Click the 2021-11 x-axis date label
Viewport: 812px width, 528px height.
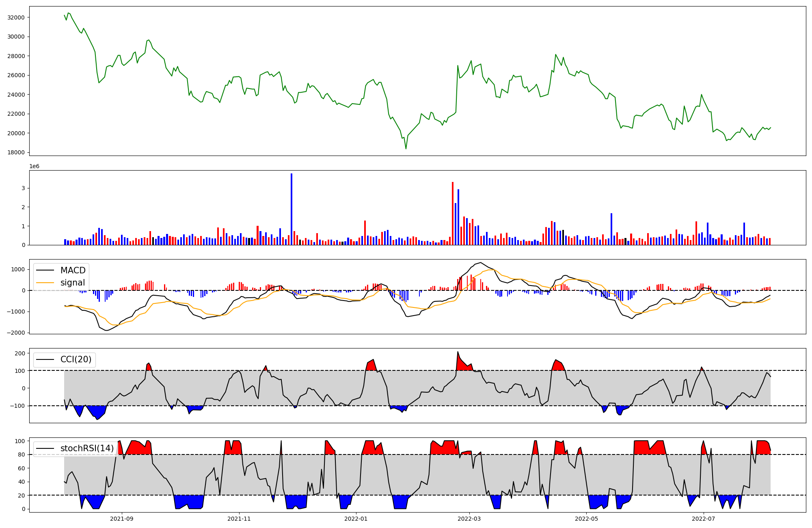(x=239, y=519)
